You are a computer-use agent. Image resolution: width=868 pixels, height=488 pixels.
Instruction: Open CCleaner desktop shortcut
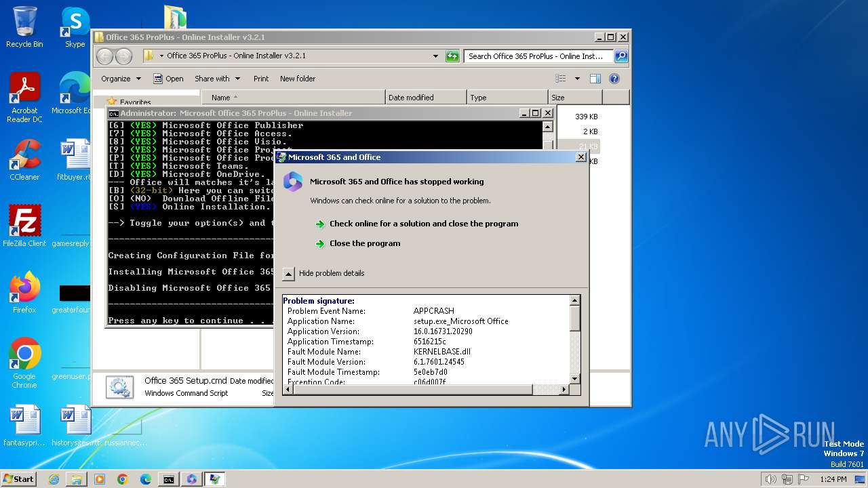point(24,160)
